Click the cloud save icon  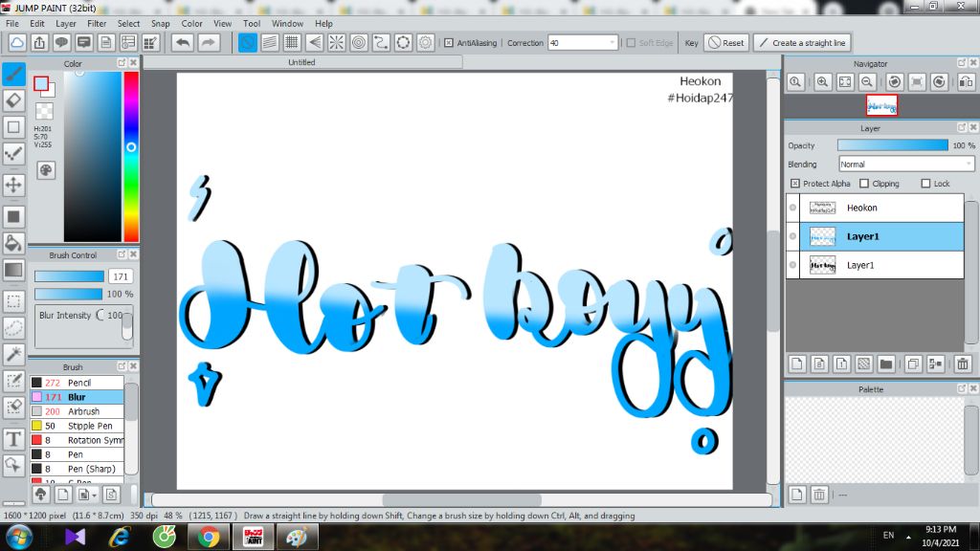[17, 42]
